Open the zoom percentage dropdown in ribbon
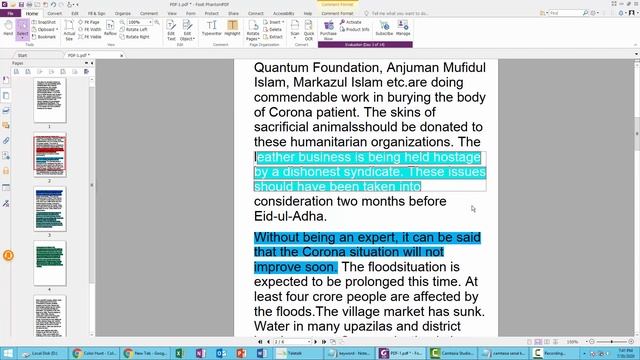640x360 pixels. (150, 22)
